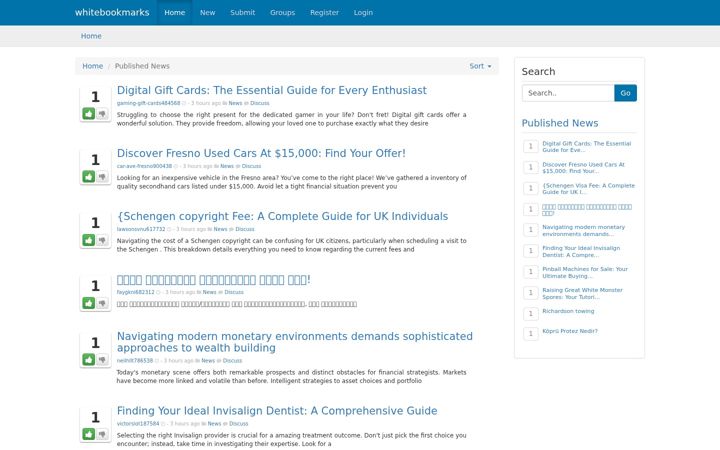Open the Register page

324,12
